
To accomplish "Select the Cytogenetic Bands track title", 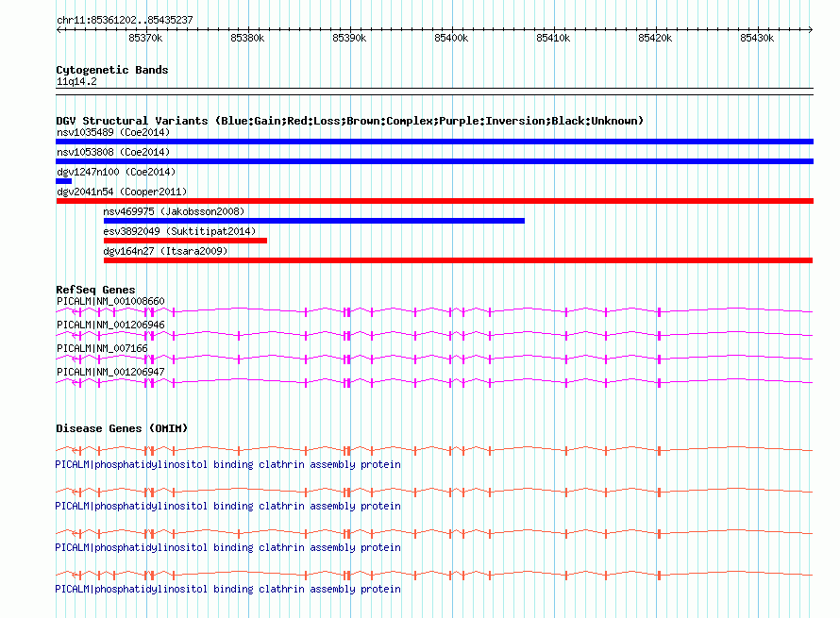I will click(x=112, y=70).
